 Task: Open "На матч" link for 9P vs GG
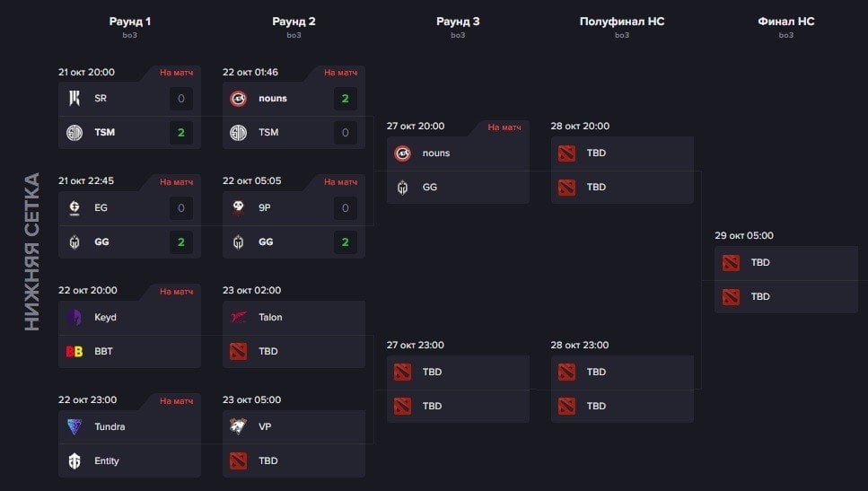tap(340, 182)
